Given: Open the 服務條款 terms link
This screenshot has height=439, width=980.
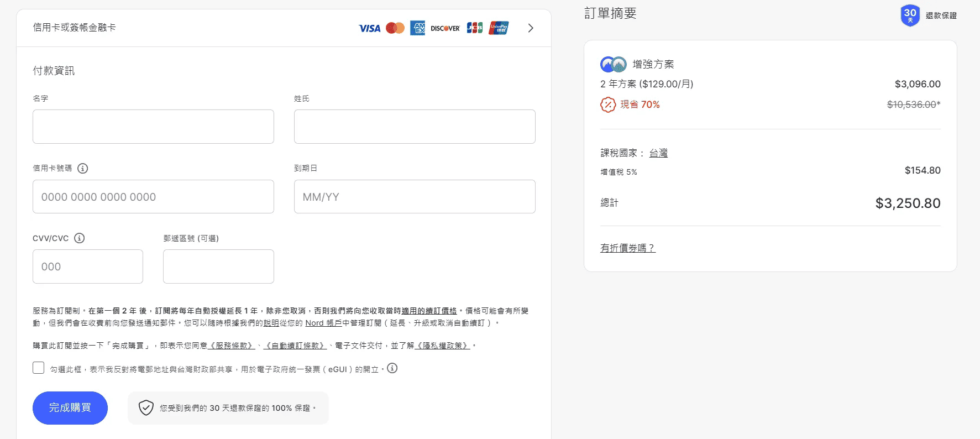Looking at the screenshot, I should 232,346.
